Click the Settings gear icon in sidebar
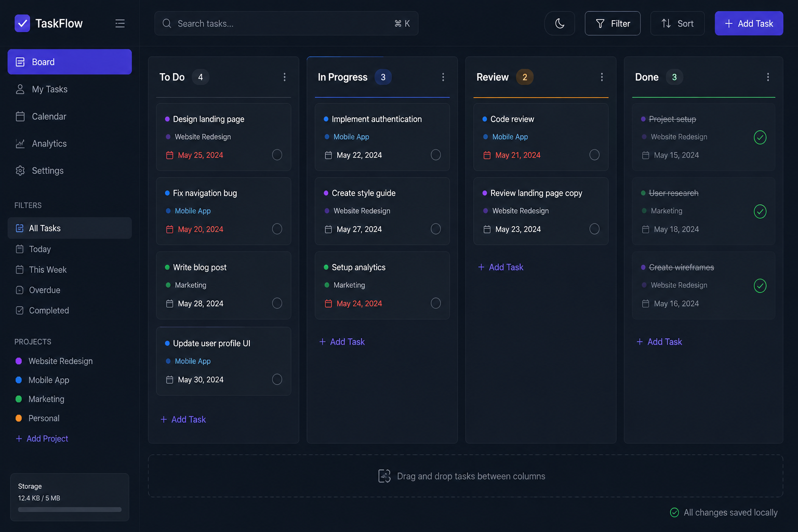Viewport: 798px width, 532px height. (x=20, y=170)
